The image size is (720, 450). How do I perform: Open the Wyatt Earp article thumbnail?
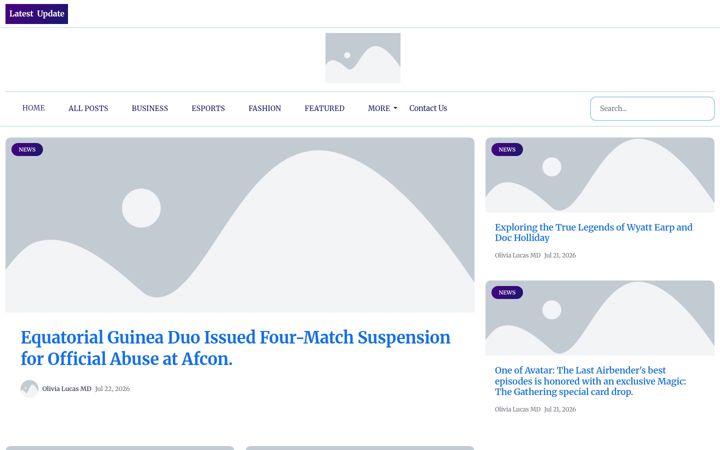tap(600, 175)
